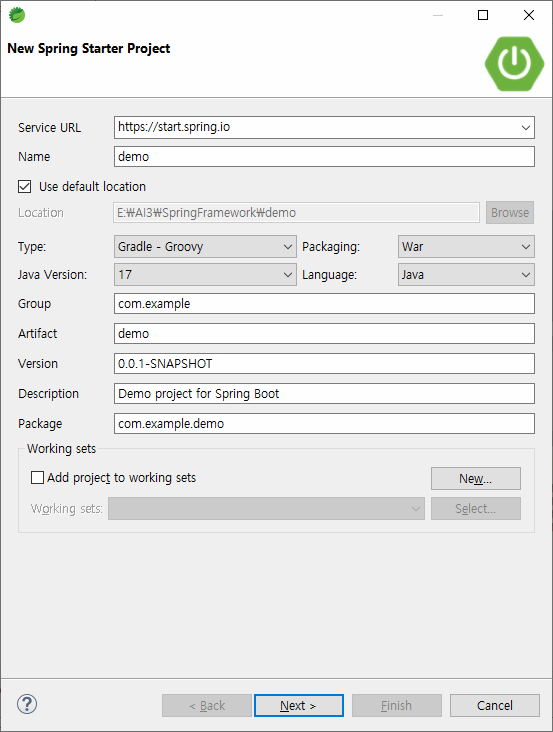The height and width of the screenshot is (732, 553).
Task: Click into the Group field com.example
Action: 324,303
